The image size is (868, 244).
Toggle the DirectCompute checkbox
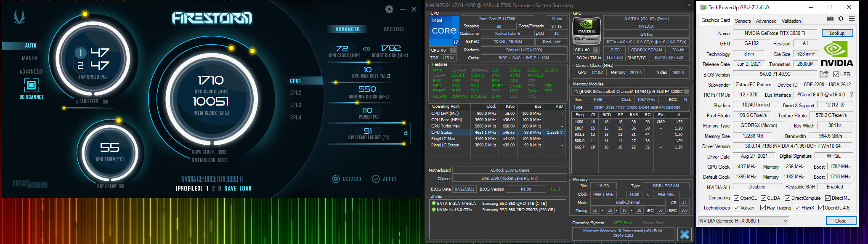(787, 198)
